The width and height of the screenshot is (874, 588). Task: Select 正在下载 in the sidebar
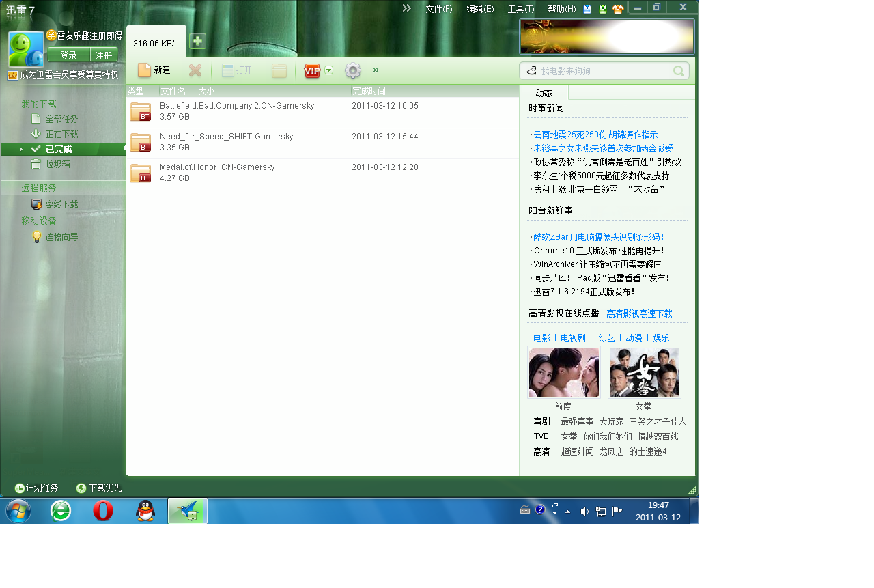tap(61, 134)
